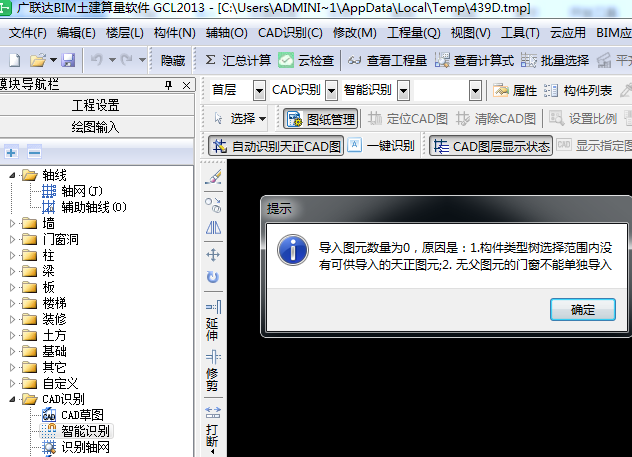Click the 修剪 trim tool
The height and width of the screenshot is (457, 632).
[213, 371]
